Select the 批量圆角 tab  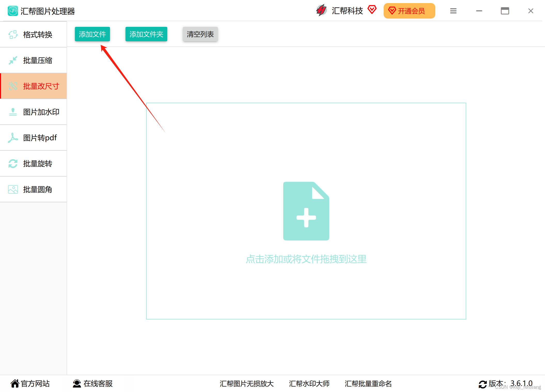[x=34, y=189]
